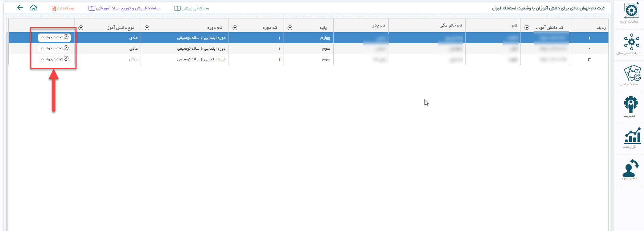Viewport: 644px width, 231px height.
Task: Select the third row's دوره ابتدایی cell
Action: (201, 59)
